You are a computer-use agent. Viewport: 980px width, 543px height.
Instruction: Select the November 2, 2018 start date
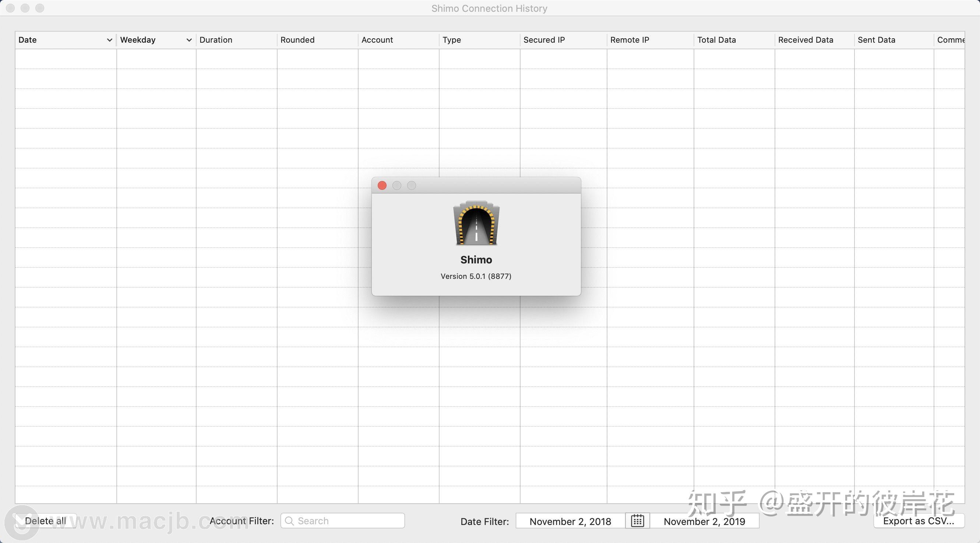[x=570, y=521]
